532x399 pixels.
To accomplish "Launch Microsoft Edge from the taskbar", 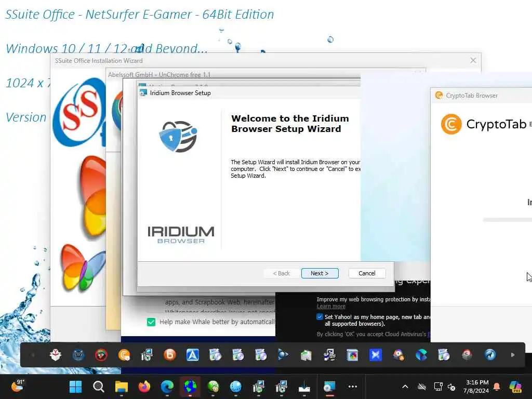I will tap(167, 387).
